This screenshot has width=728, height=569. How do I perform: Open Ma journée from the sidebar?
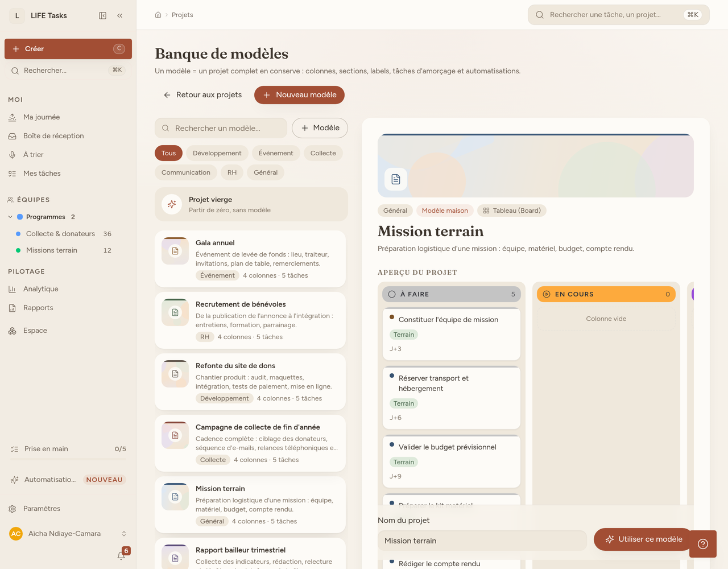[x=68, y=117]
